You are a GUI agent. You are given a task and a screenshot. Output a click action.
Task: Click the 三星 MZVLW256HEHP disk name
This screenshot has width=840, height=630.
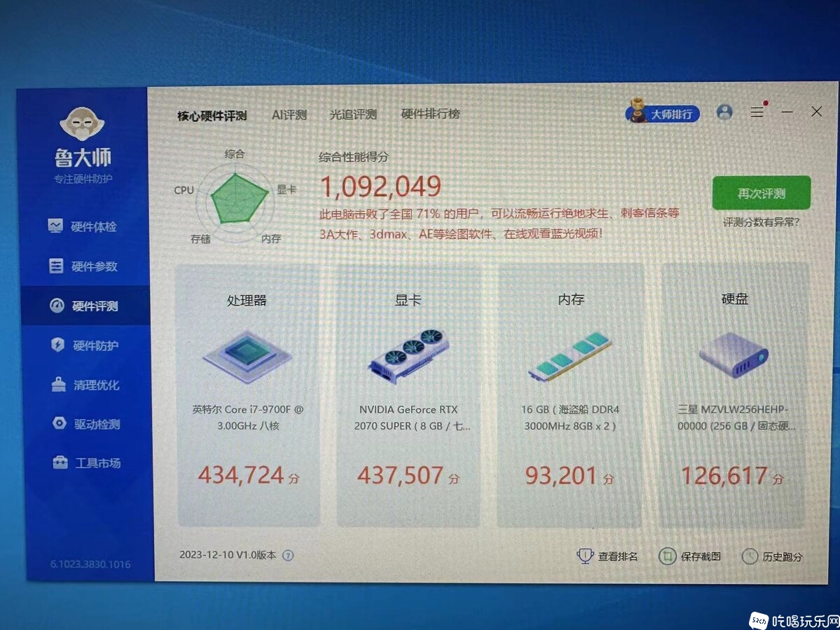(736, 418)
